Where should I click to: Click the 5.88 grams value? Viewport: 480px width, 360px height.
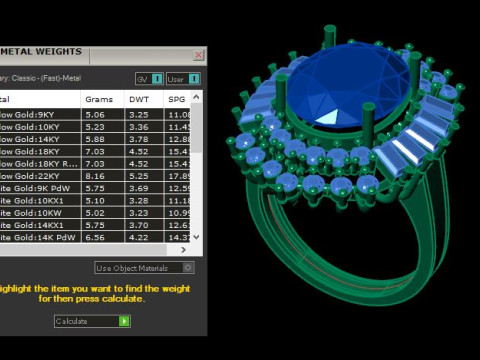pyautogui.click(x=95, y=139)
